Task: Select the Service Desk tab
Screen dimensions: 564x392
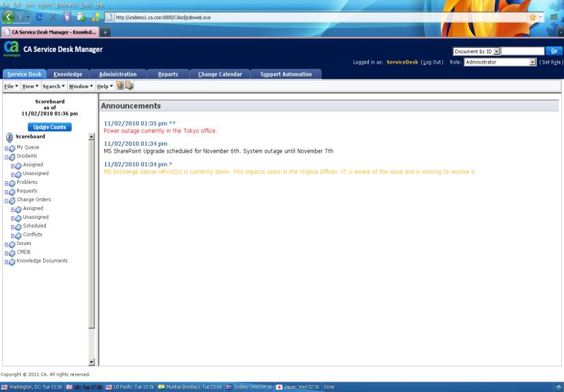Action: 25,74
